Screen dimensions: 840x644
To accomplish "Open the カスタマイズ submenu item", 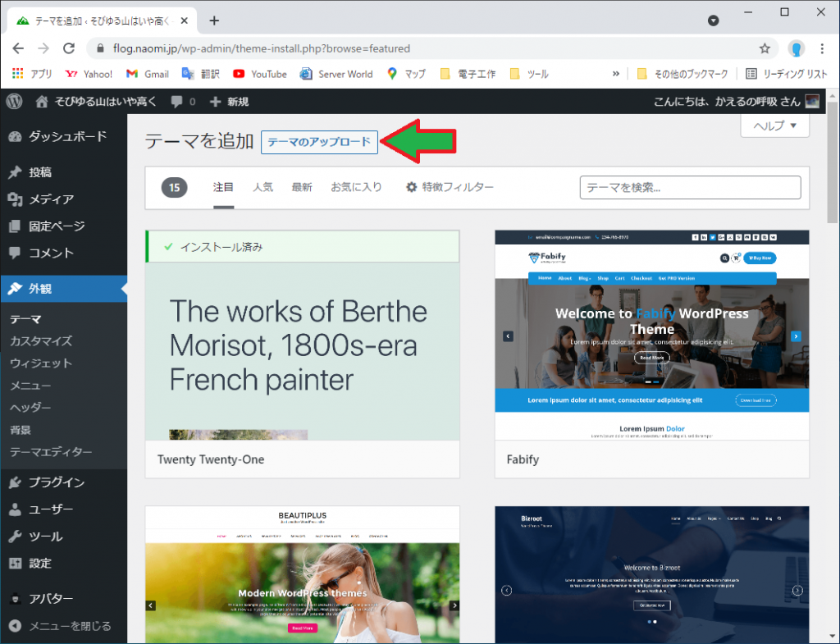I will [41, 340].
